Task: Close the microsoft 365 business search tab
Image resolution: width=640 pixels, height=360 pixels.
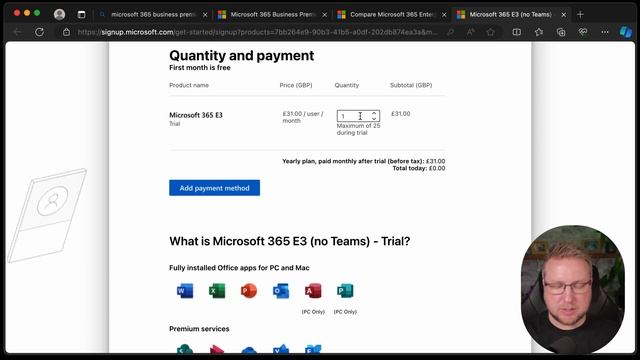Action: tap(205, 15)
